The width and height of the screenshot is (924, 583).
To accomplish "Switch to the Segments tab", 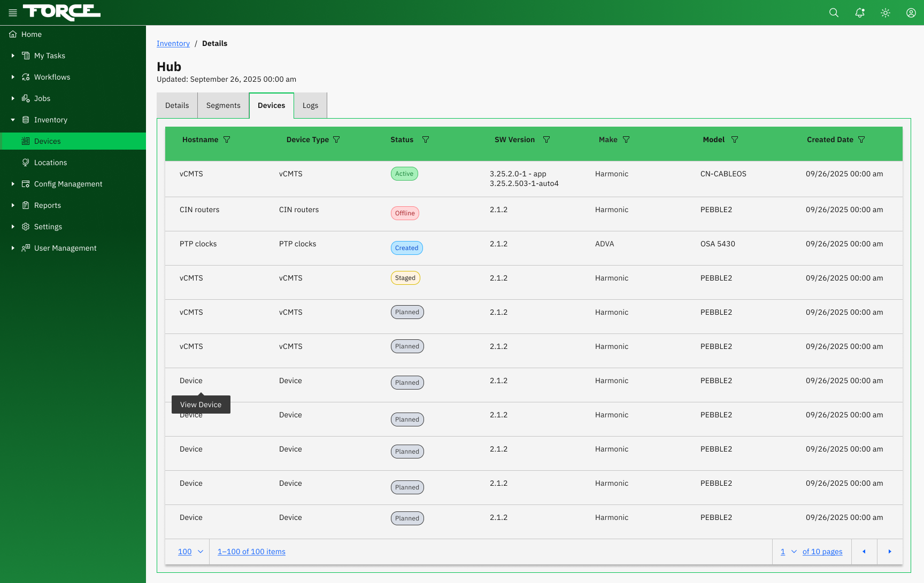I will [223, 105].
